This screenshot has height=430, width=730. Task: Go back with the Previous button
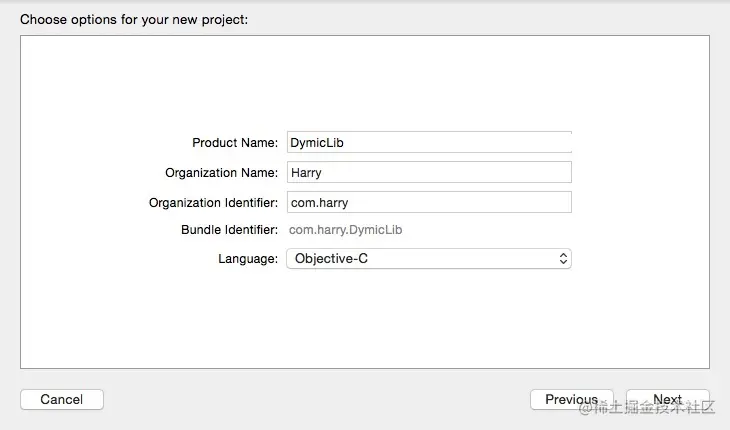[x=571, y=399]
